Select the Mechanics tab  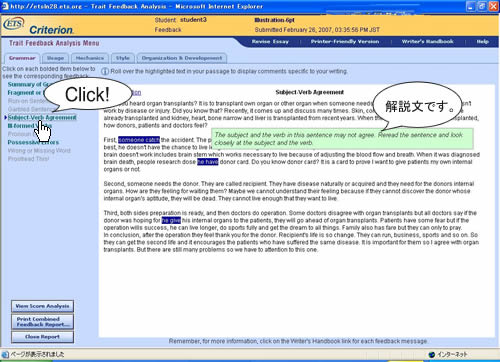[x=90, y=58]
